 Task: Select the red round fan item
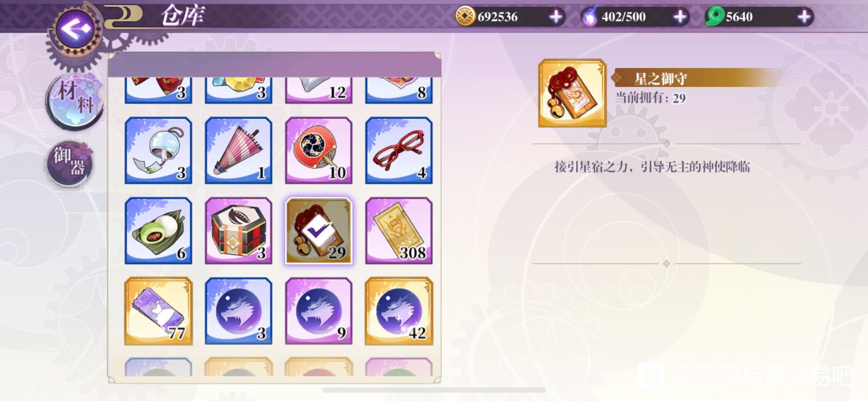tap(319, 150)
